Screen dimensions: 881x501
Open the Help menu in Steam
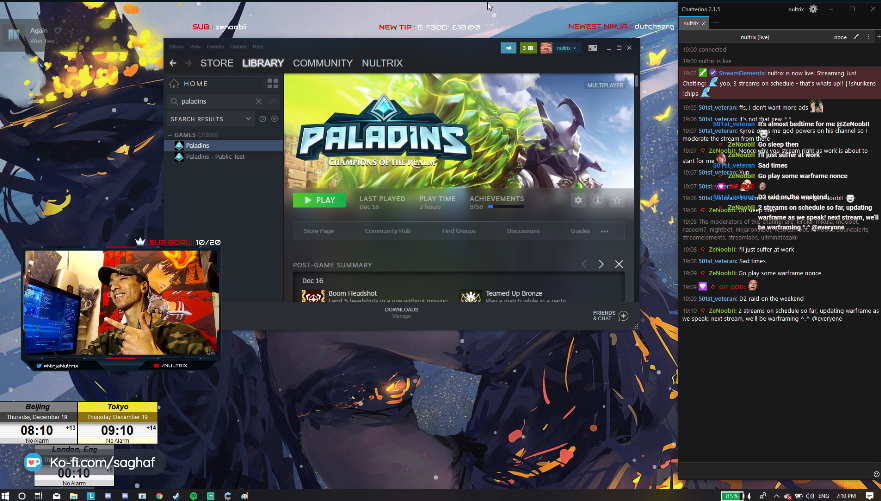pos(258,47)
